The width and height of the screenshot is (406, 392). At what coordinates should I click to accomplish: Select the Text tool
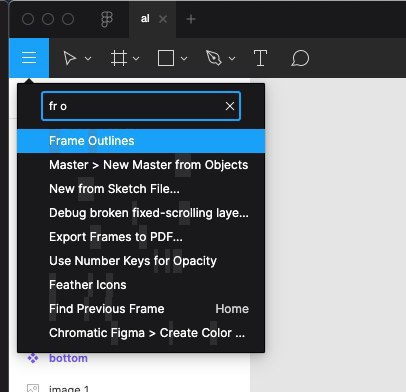pyautogui.click(x=260, y=58)
